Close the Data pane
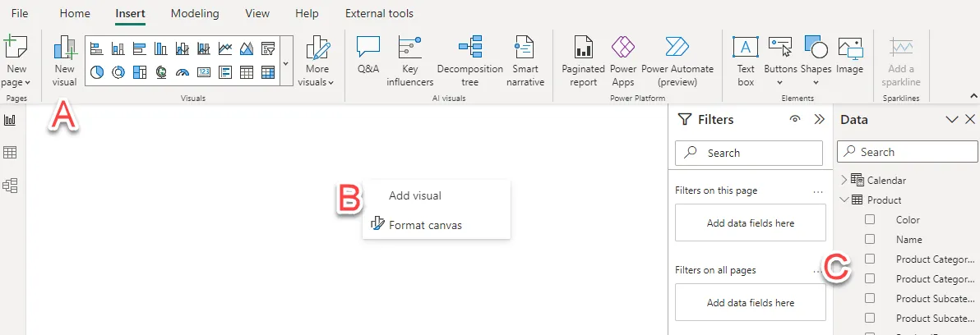 (970, 119)
